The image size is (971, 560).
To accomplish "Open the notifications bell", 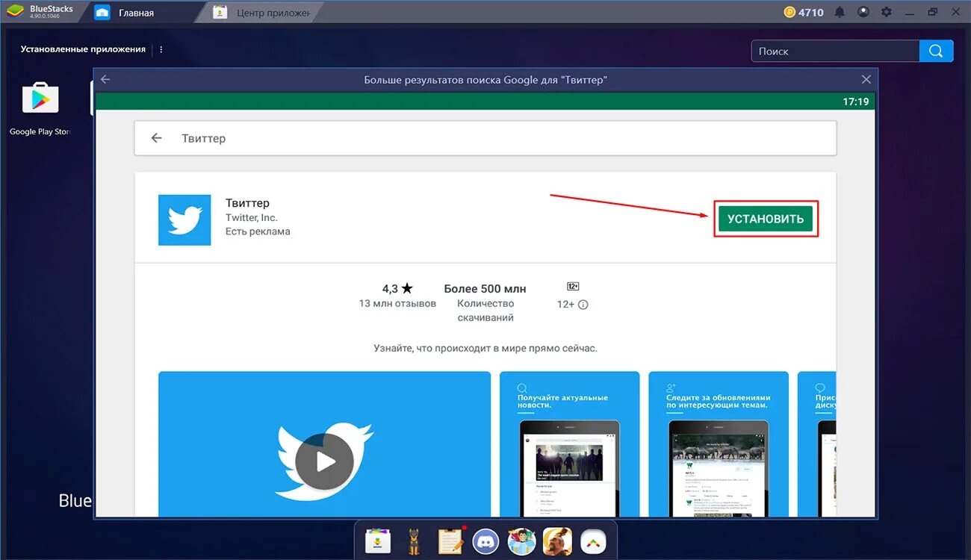I will 840,12.
